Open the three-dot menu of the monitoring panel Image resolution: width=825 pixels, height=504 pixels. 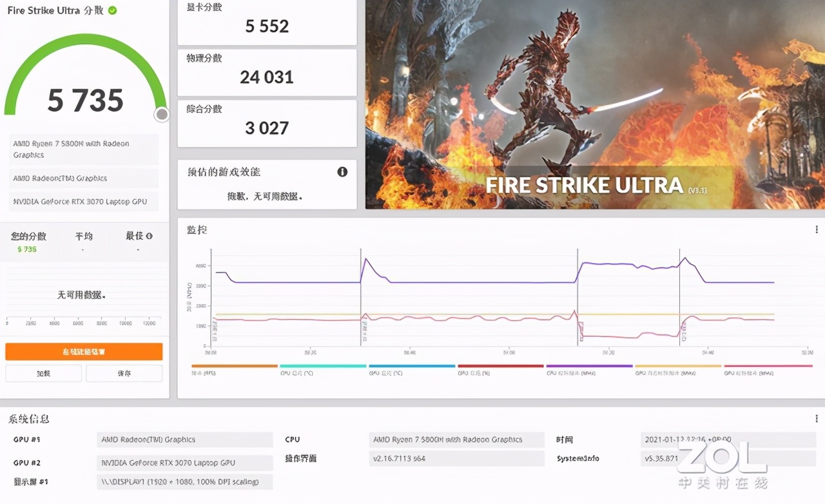click(817, 229)
